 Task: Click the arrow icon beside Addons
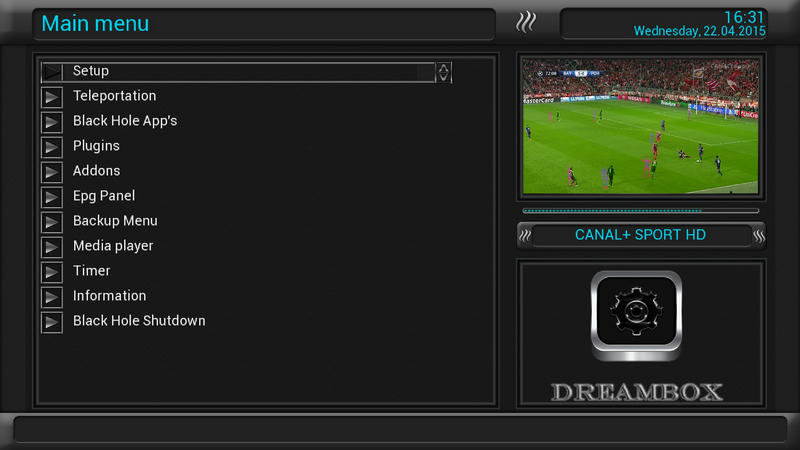pyautogui.click(x=52, y=172)
